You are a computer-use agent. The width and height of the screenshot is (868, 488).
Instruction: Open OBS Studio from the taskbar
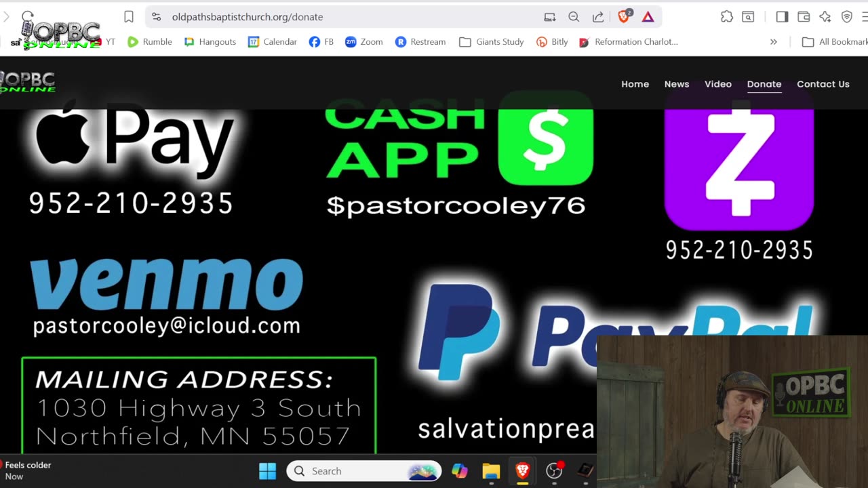(x=554, y=471)
